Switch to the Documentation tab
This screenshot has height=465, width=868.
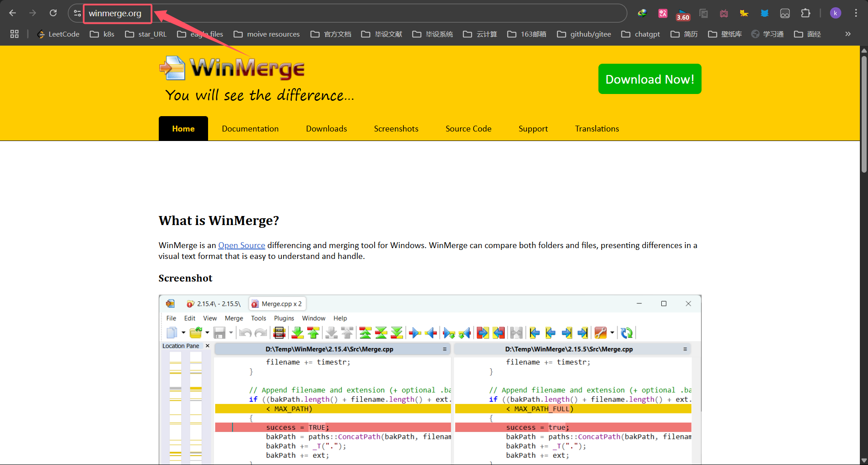[x=250, y=128]
